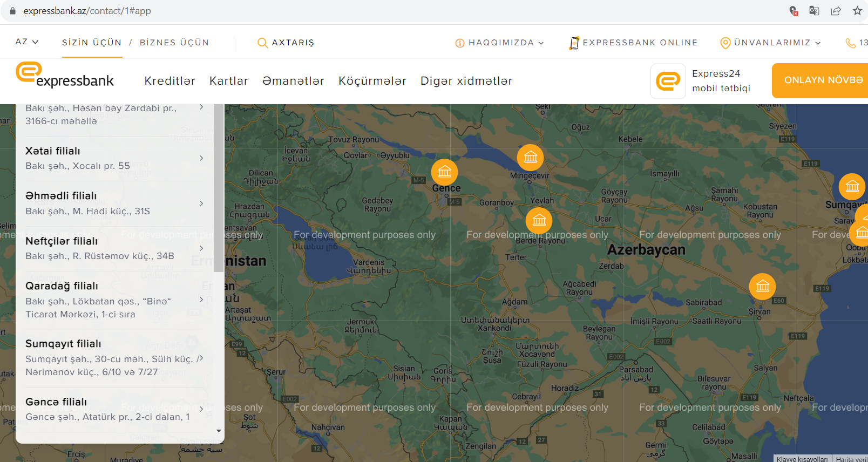This screenshot has height=462, width=868.
Task: Click Klavye kısayolları map link
Action: coord(802,459)
